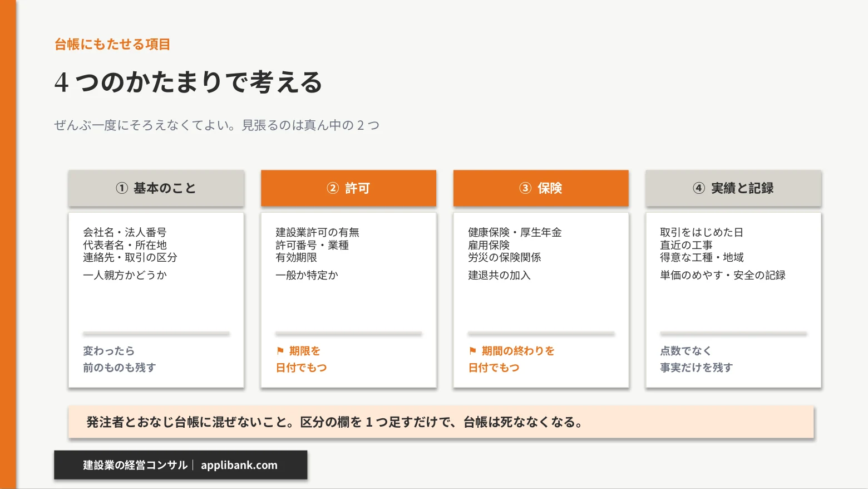
Task: Click the line 雇用保険
Action: [x=489, y=245]
